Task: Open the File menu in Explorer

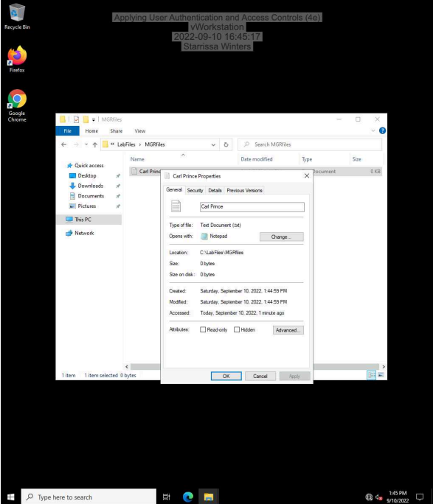Action: tap(67, 131)
